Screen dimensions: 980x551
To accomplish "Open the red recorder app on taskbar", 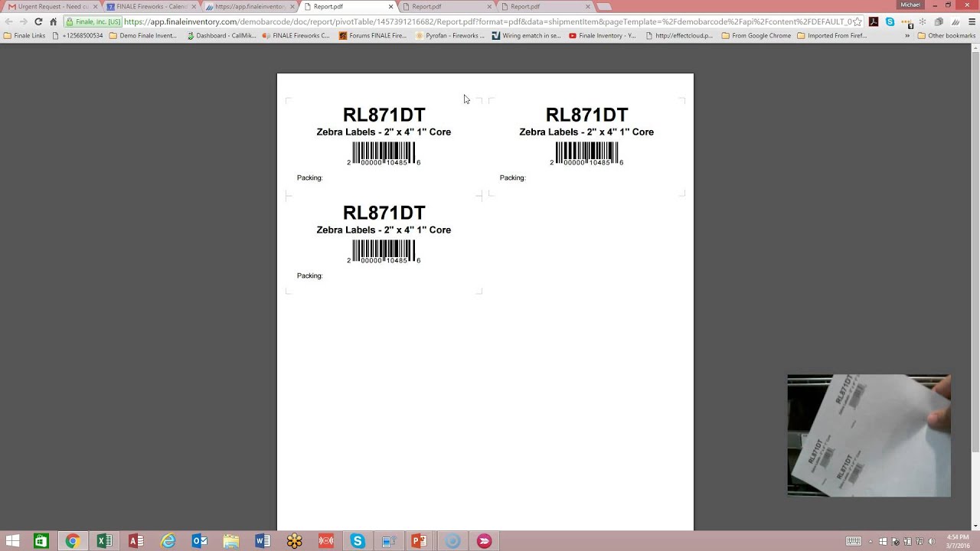I will [x=326, y=541].
